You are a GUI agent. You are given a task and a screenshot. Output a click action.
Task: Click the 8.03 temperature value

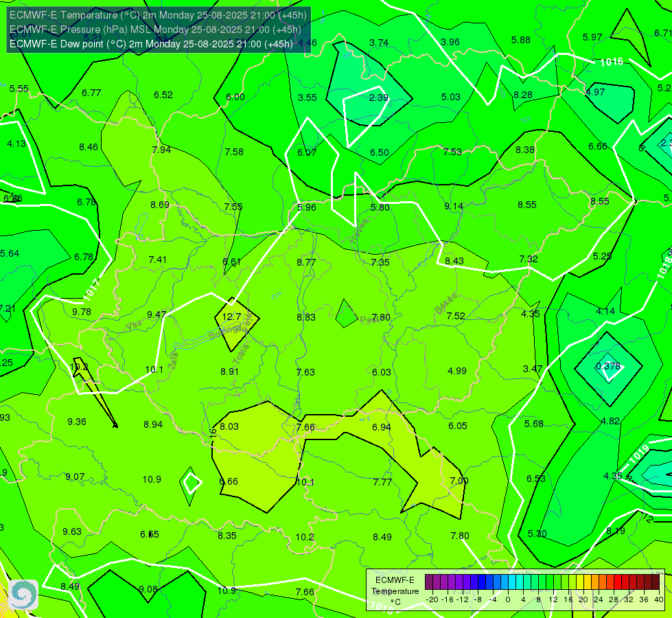[x=229, y=426]
